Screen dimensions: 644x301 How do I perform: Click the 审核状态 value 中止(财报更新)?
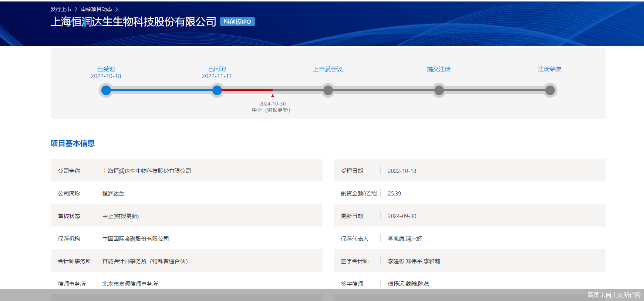point(121,216)
